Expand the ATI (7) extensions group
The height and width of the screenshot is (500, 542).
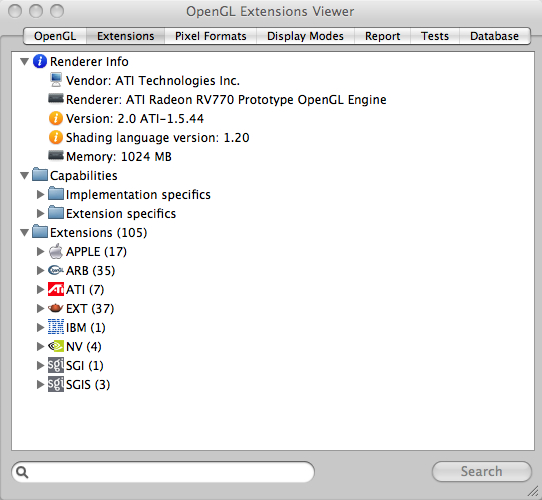40,289
